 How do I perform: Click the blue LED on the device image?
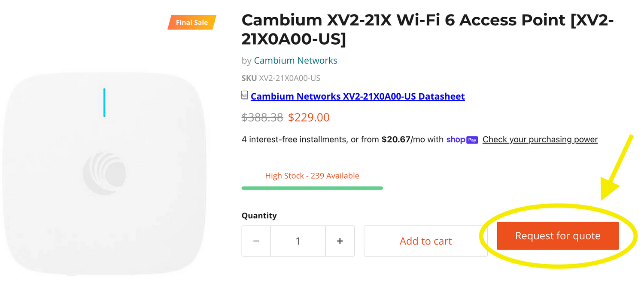click(104, 102)
